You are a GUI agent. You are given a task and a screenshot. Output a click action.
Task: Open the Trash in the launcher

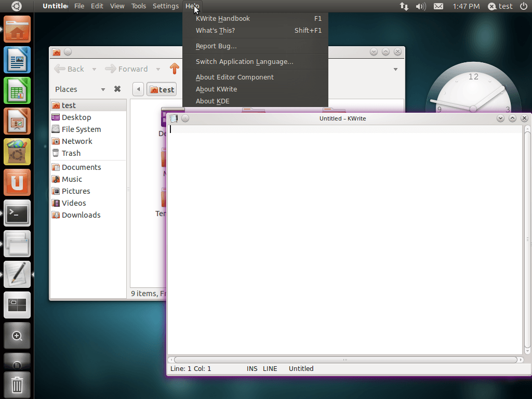click(x=17, y=385)
